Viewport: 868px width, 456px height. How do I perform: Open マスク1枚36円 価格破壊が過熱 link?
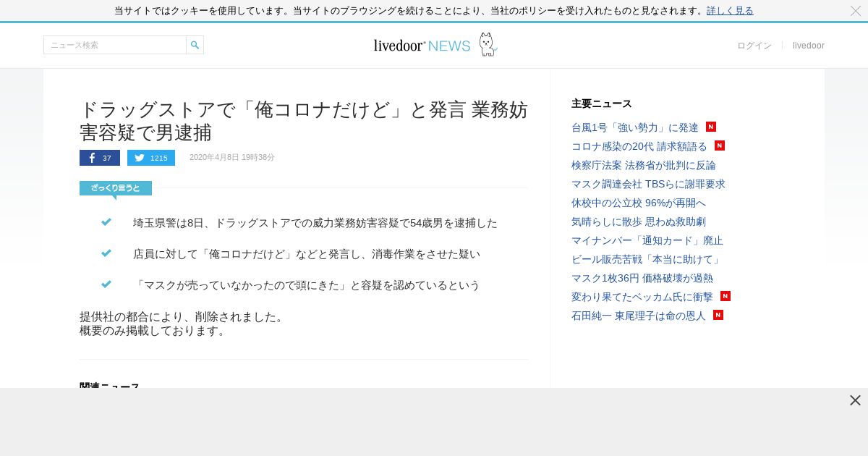pyautogui.click(x=642, y=278)
